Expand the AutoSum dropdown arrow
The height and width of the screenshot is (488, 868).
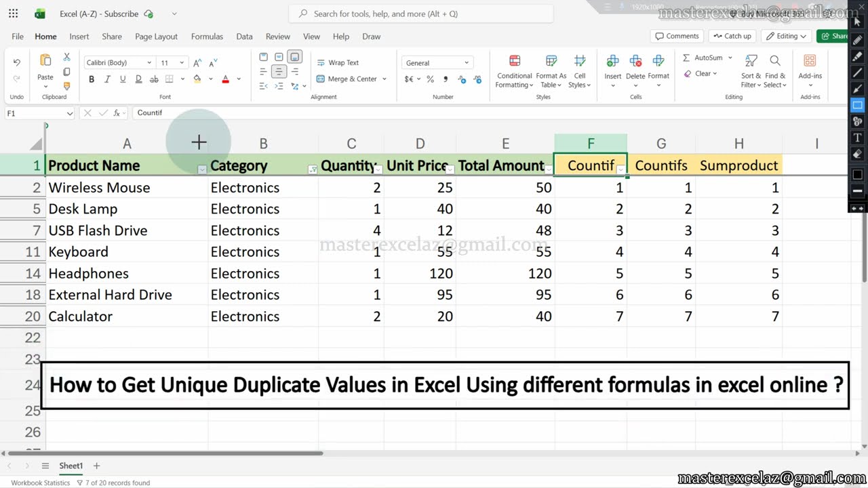coord(730,58)
